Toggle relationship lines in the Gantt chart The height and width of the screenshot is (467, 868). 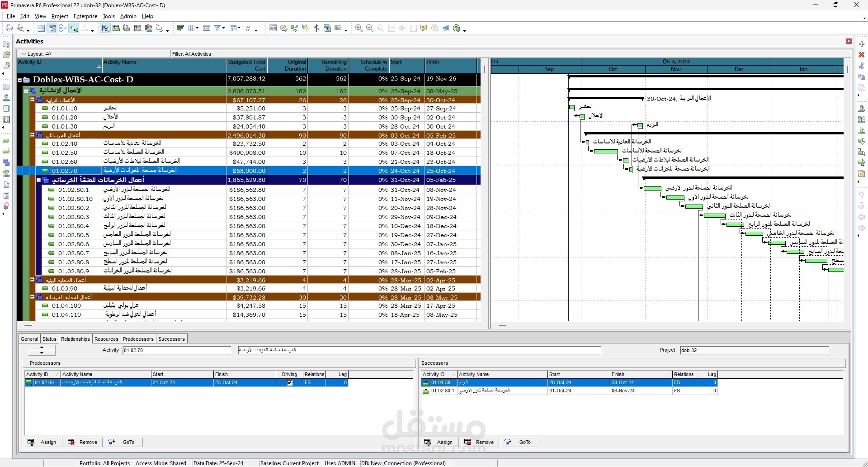74,28
